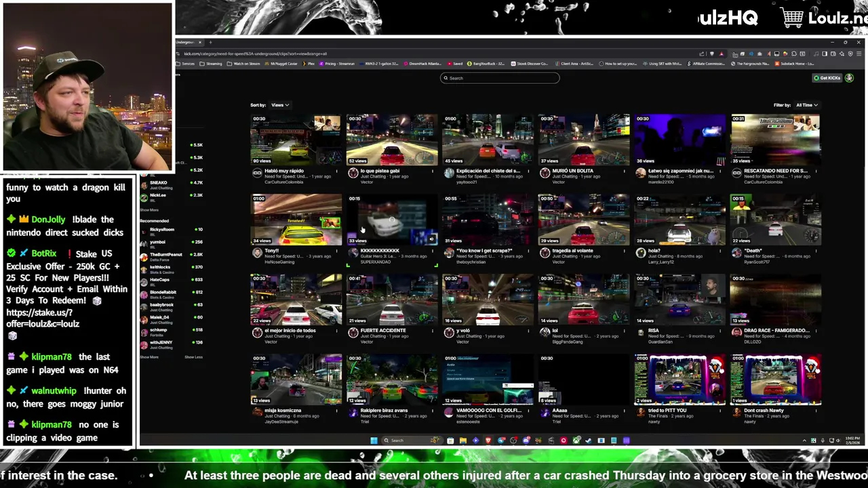Open File Explorer from the taskbar
The image size is (868, 488).
(463, 441)
